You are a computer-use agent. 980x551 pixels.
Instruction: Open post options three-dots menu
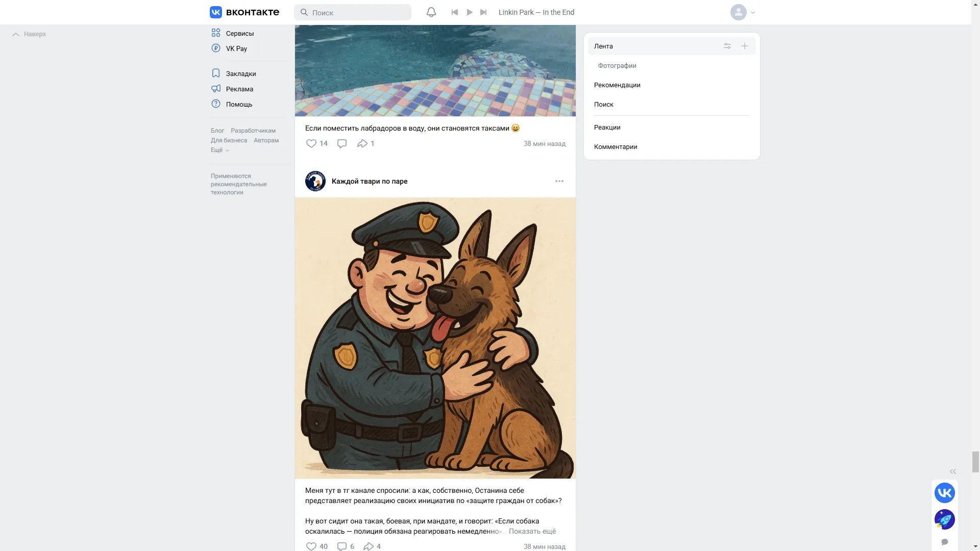559,181
